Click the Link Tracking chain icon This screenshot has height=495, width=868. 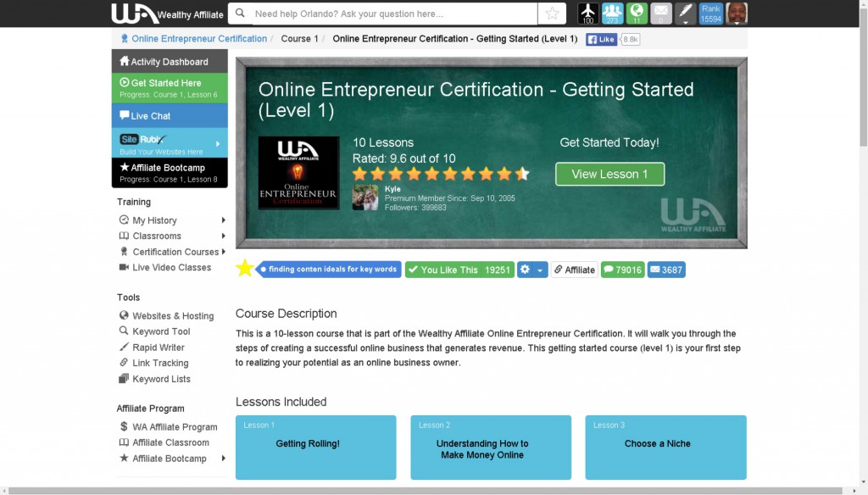coord(124,362)
